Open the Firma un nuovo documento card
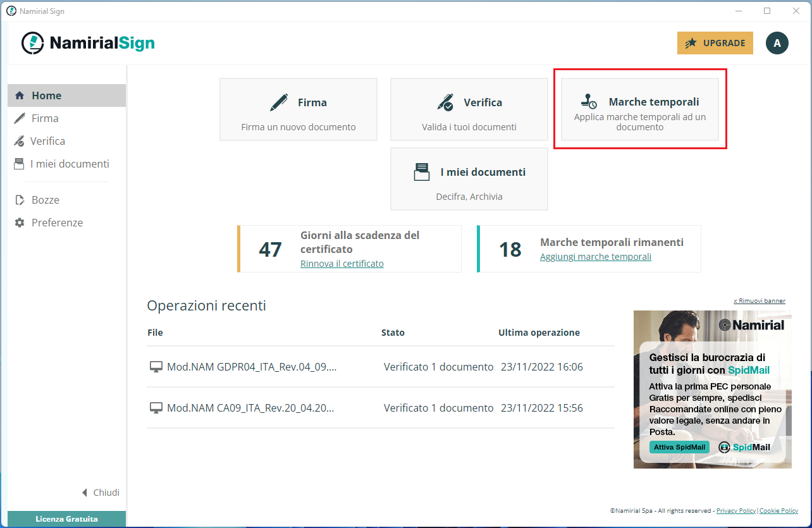812x528 pixels. pos(298,109)
